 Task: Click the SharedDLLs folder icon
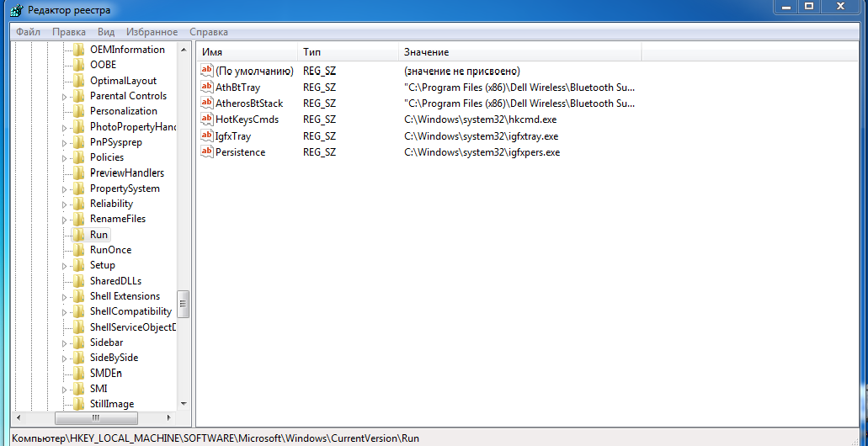(78, 280)
